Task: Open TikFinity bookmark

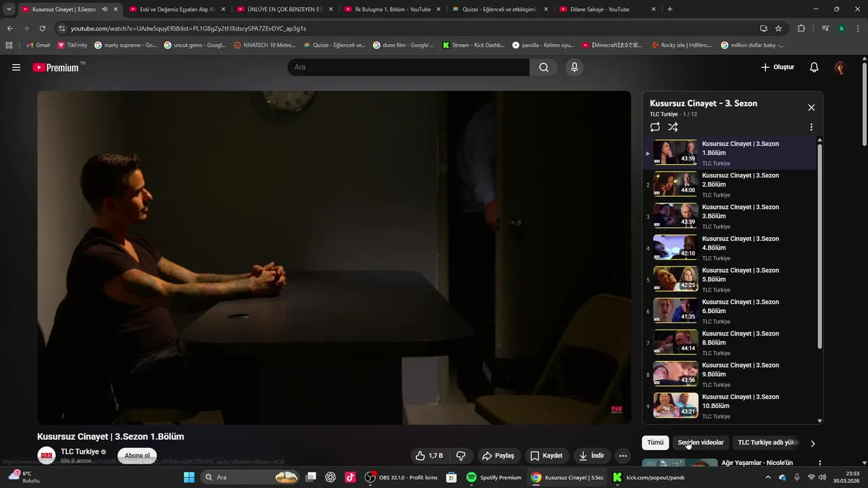Action: coord(73,45)
